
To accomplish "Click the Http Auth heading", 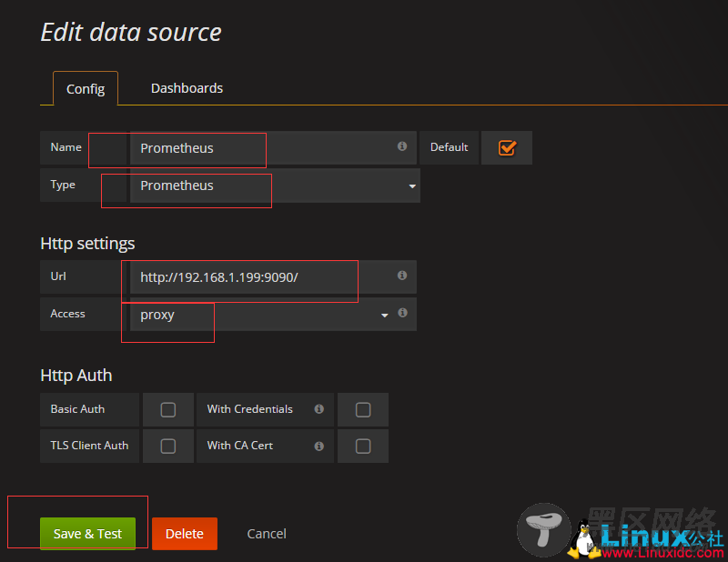I will (x=76, y=375).
